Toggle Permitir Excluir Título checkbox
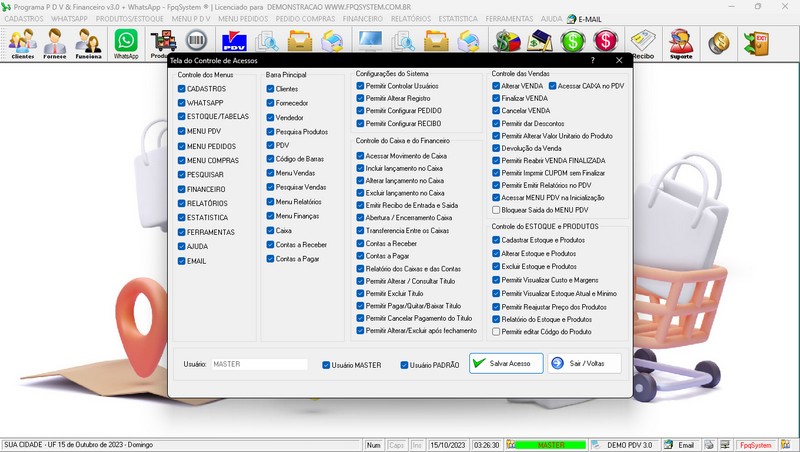 (x=360, y=293)
